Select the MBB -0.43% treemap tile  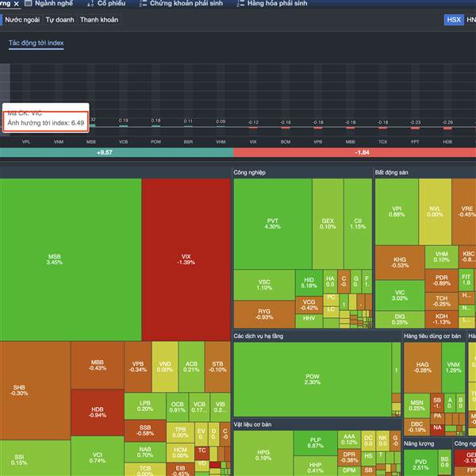[98, 365]
